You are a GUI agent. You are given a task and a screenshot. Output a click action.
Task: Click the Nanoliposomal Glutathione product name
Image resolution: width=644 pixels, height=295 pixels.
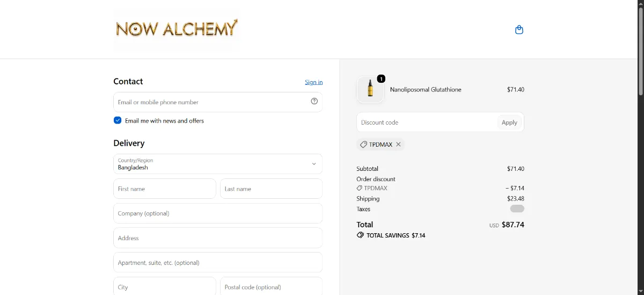click(426, 90)
